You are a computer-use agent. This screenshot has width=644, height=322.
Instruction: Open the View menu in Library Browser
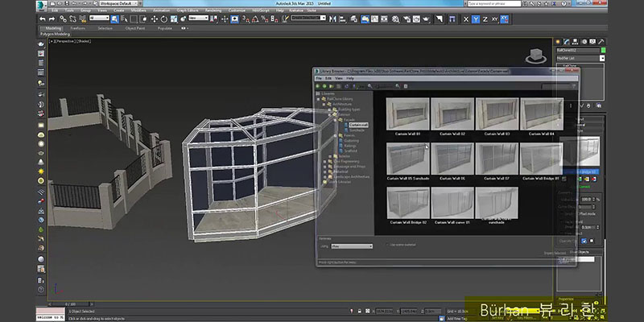[x=339, y=78]
